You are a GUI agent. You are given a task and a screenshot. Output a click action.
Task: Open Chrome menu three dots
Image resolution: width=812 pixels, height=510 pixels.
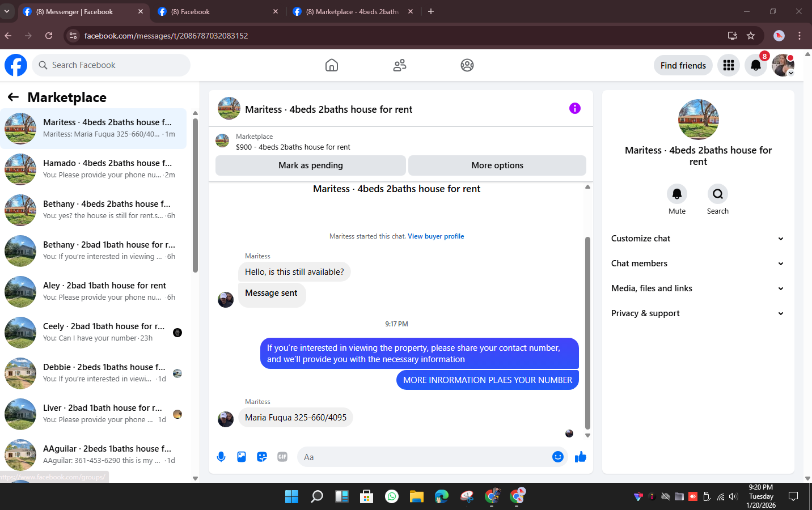(x=800, y=36)
